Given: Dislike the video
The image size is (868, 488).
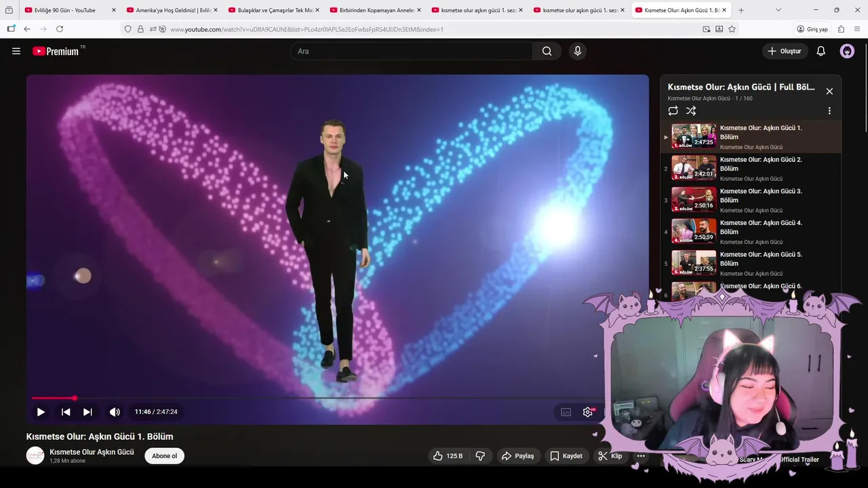Looking at the screenshot, I should [480, 456].
